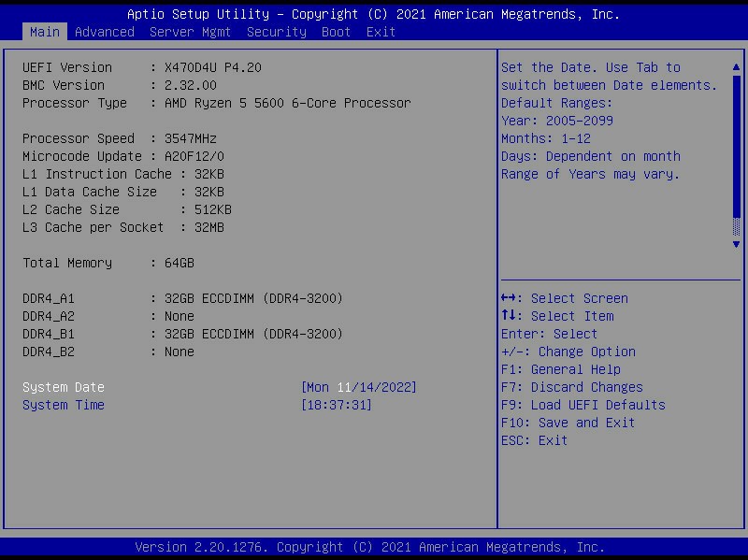Select the System Time label
This screenshot has width=748, height=560.
[64, 405]
